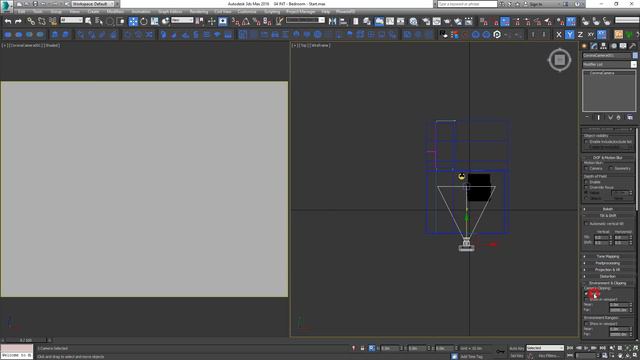The height and width of the screenshot is (360, 640).
Task: Expand the Distortion rollout
Action: pyautogui.click(x=608, y=276)
